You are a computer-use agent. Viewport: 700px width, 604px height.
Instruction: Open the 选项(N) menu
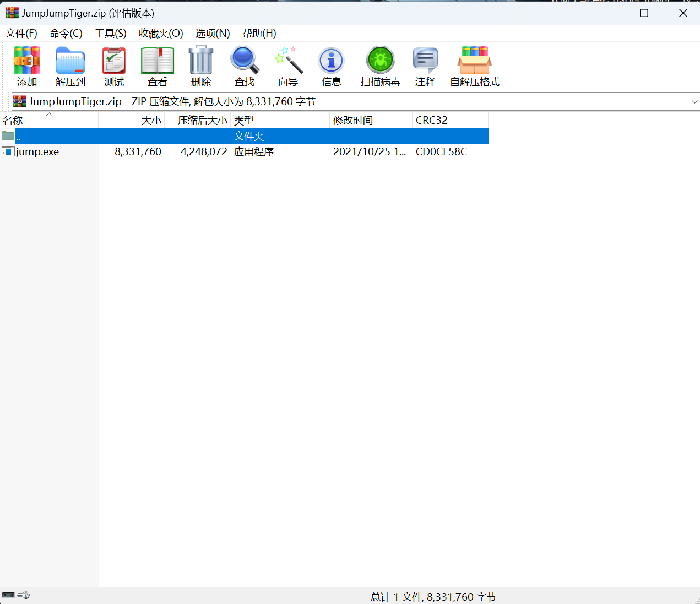pyautogui.click(x=213, y=34)
